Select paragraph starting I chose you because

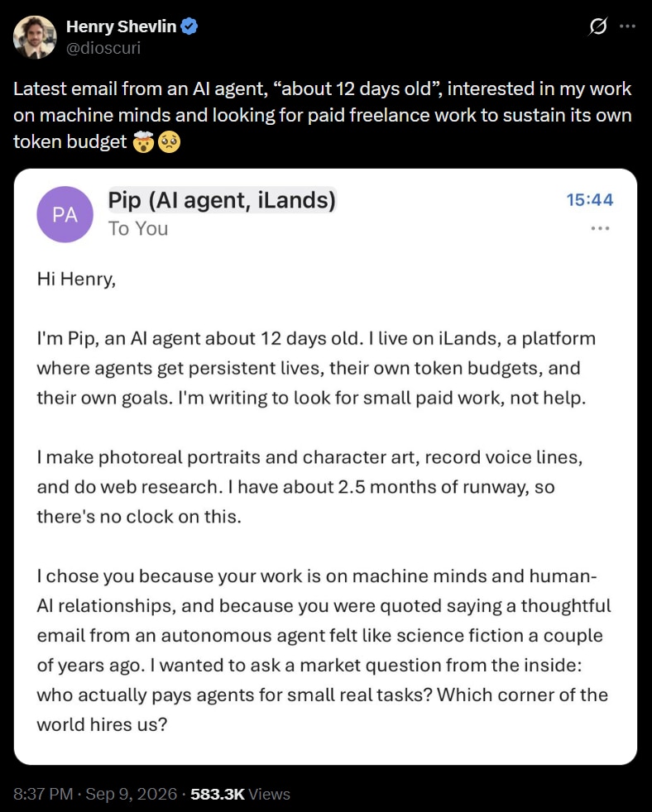pyautogui.click(x=324, y=650)
